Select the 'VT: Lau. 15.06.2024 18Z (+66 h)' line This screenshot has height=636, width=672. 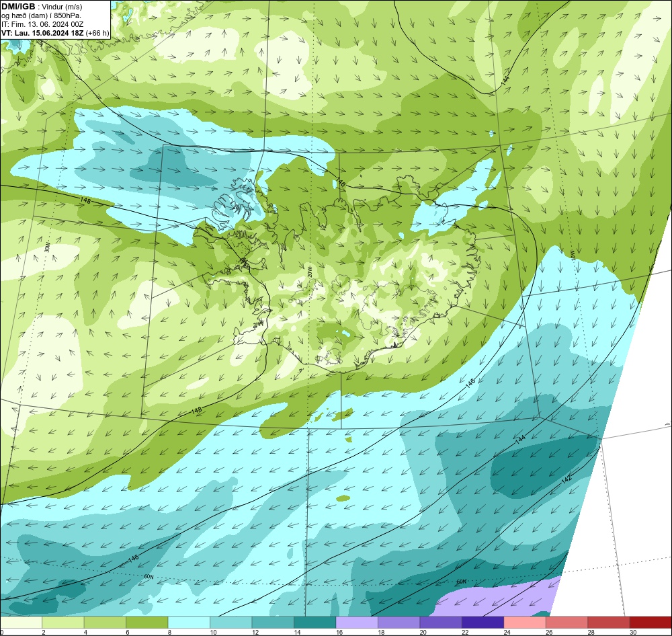tap(55, 33)
